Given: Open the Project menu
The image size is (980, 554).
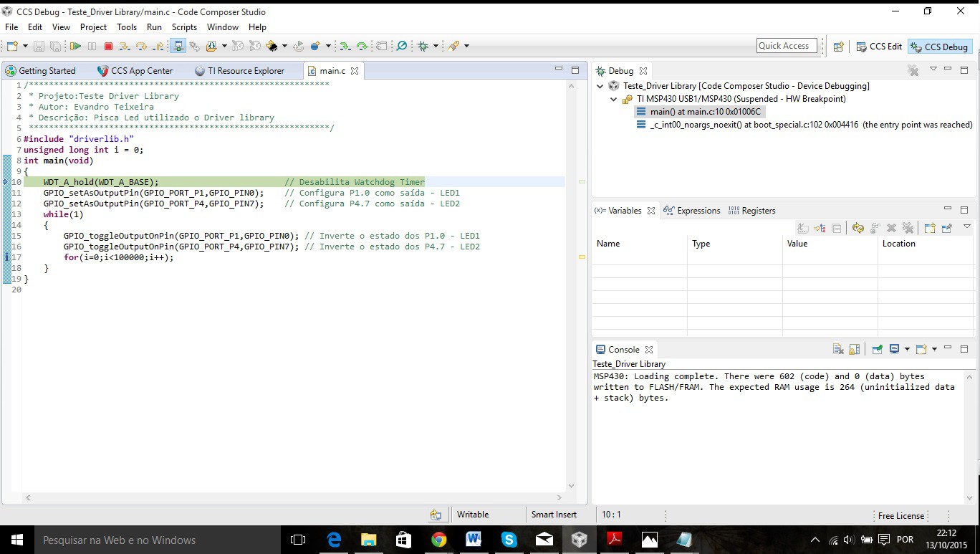Looking at the screenshot, I should [x=93, y=27].
